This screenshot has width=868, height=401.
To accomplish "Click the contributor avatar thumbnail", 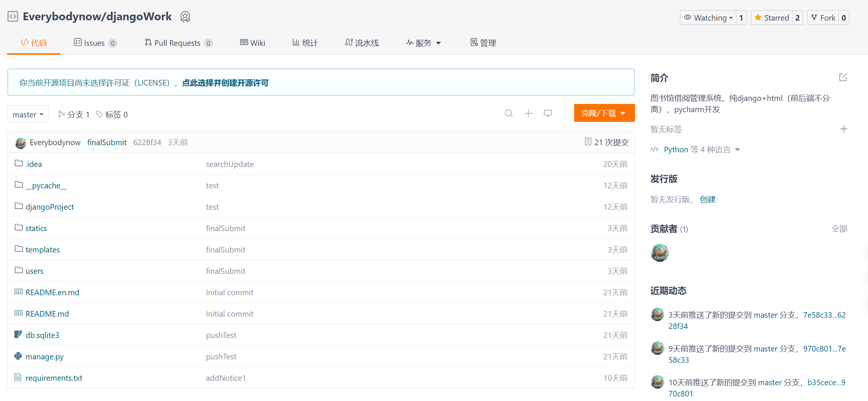I will (x=659, y=252).
